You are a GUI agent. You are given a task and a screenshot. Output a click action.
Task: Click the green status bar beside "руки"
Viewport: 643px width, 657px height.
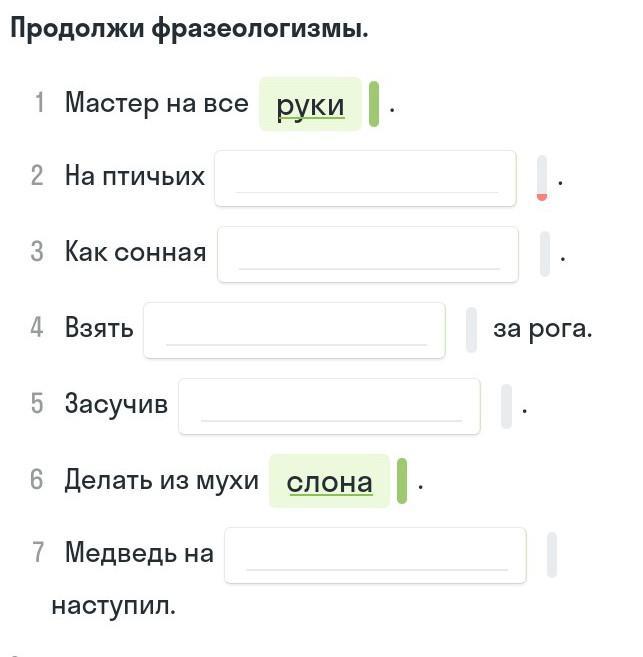coord(374,104)
